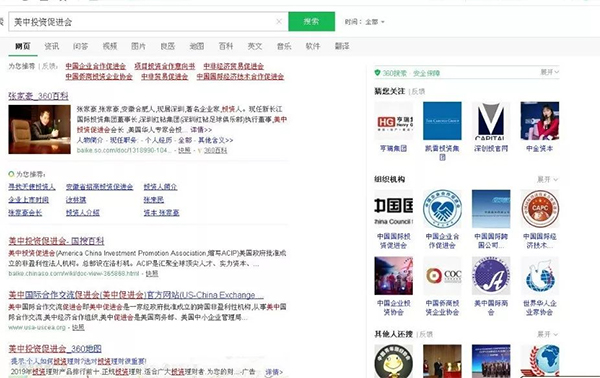This screenshot has height=378, width=600.
Task: Click 反馈 beside 其他人还搜
Action: (426, 334)
